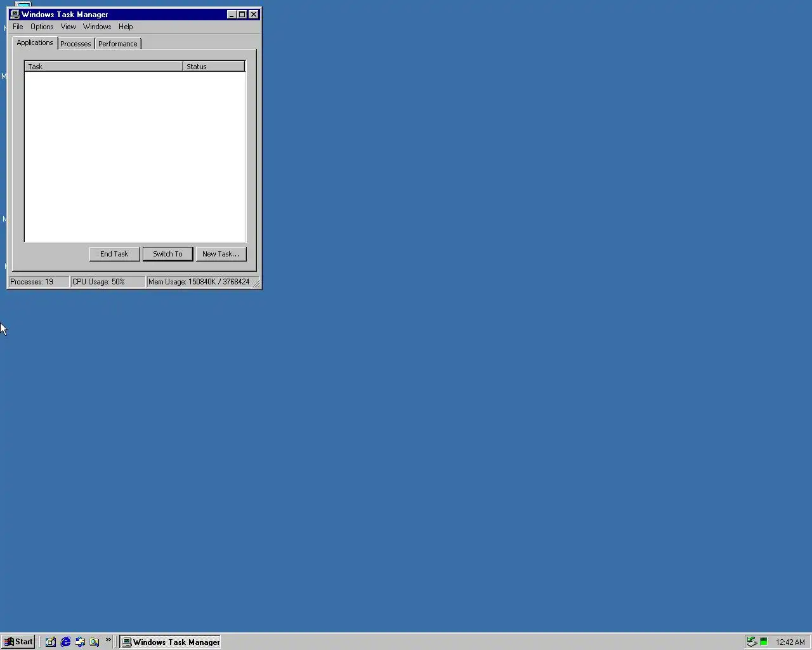Viewport: 812px width, 650px height.
Task: Click the Task Manager title bar icon
Action: [x=15, y=14]
